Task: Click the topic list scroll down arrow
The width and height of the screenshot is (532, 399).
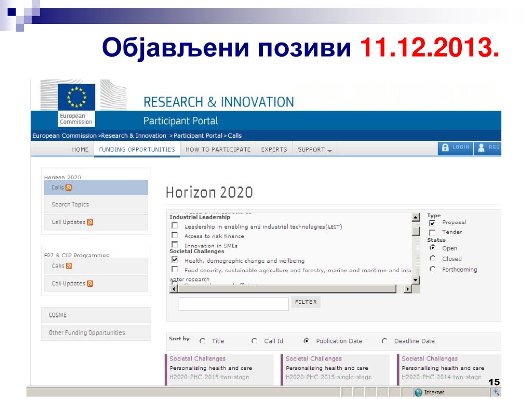Action: 416,280
